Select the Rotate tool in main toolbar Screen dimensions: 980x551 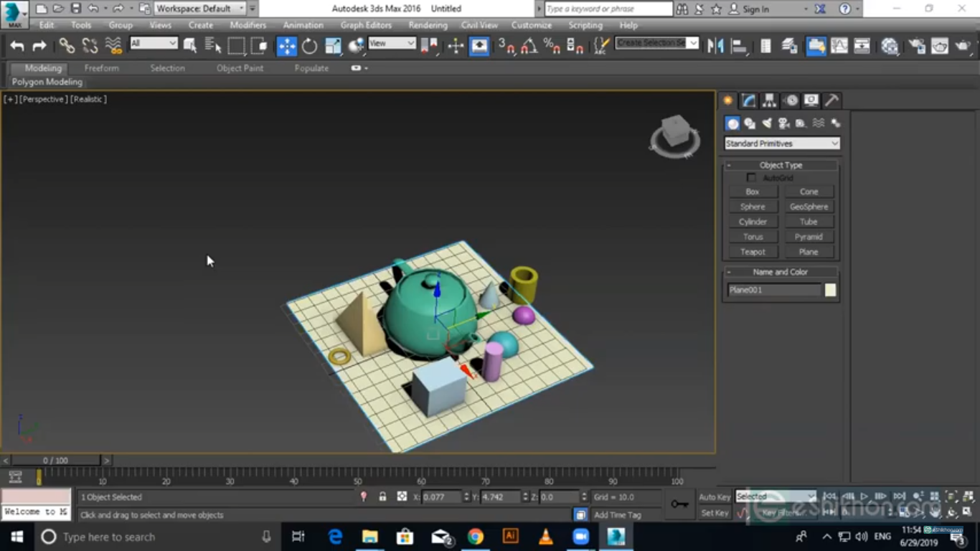(x=309, y=46)
